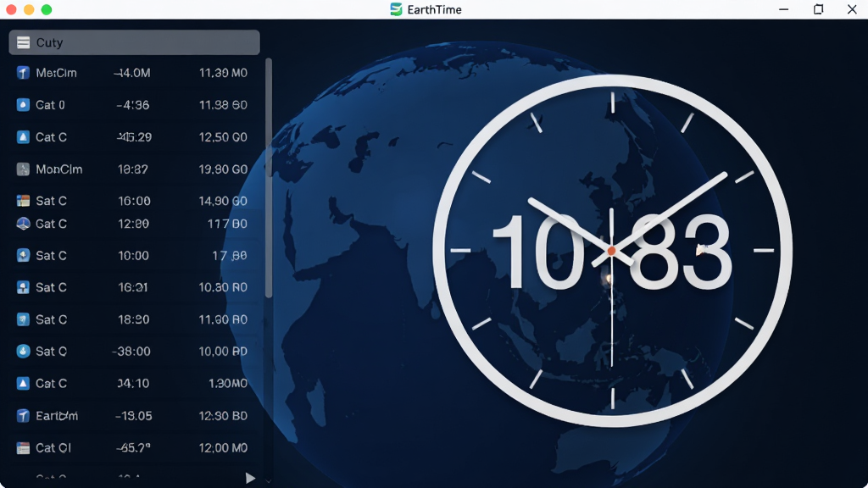The height and width of the screenshot is (488, 868).
Task: Click the 117 B0 value
Action: (227, 224)
